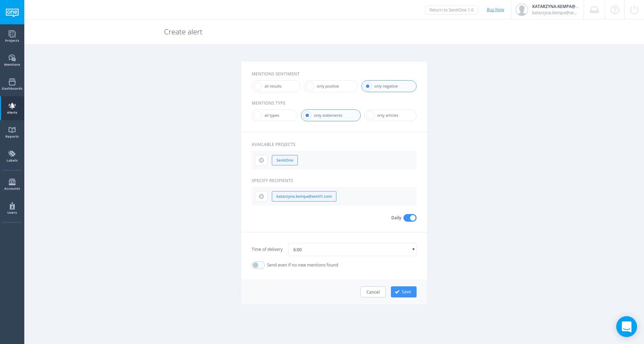The width and height of the screenshot is (644, 344).
Task: Open the help question mark icon
Action: (615, 10)
